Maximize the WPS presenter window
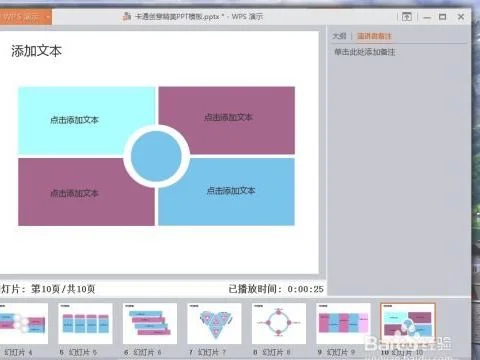 point(442,17)
